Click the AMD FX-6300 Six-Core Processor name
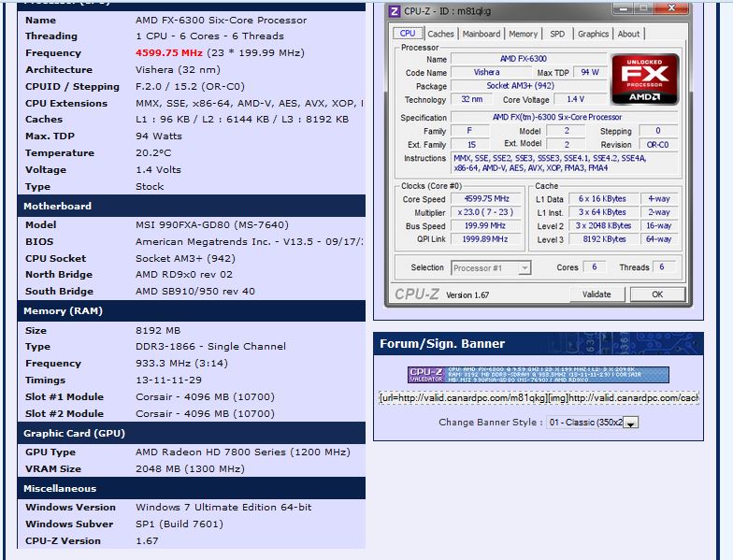 [221, 21]
